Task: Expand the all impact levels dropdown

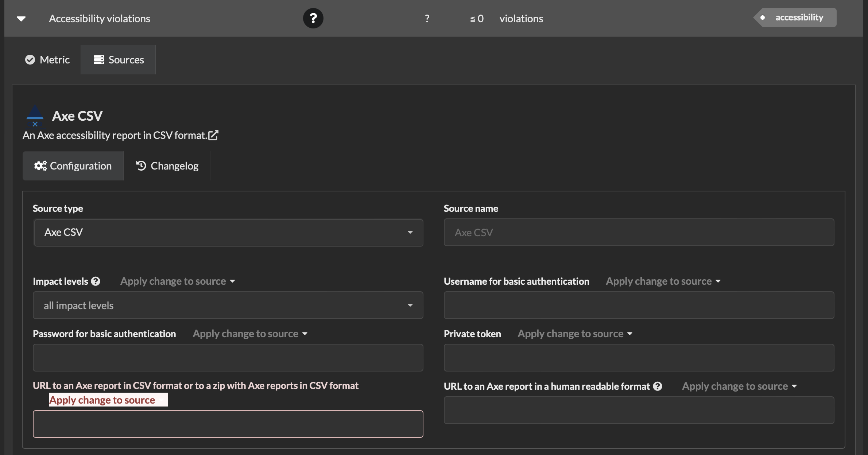Action: (228, 306)
